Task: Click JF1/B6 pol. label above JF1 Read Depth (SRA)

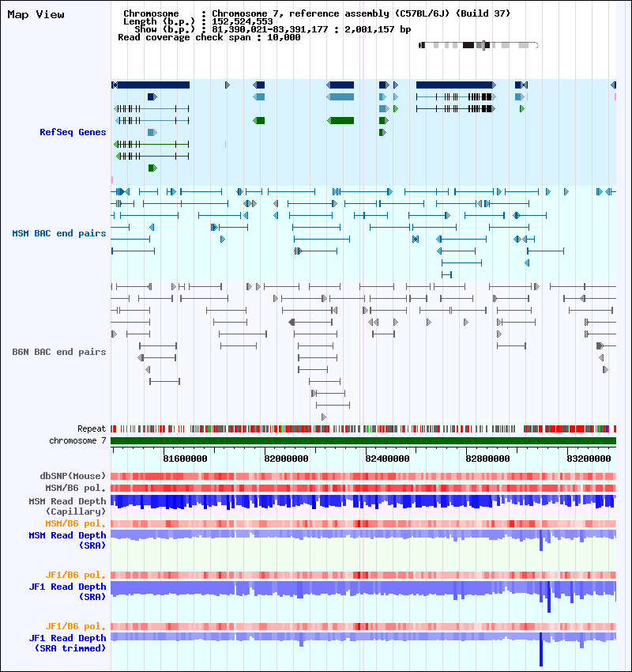Action: (x=75, y=575)
